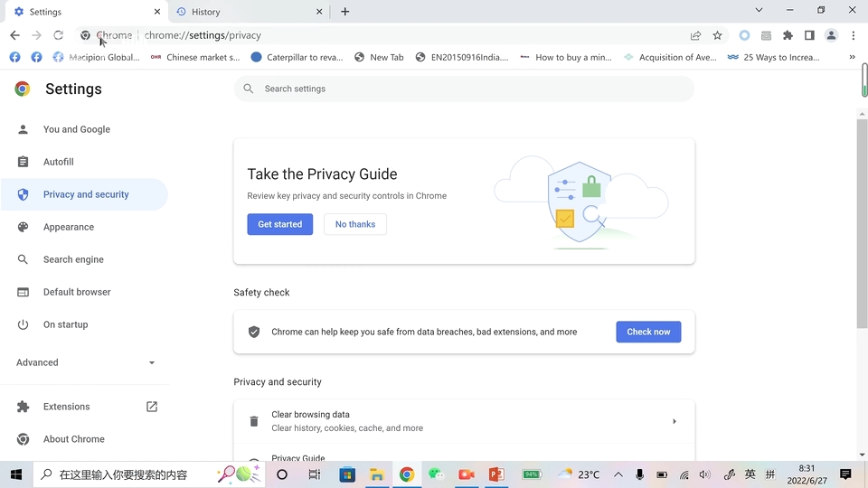
Task: Reload the page with the refresh icon
Action: pos(59,35)
